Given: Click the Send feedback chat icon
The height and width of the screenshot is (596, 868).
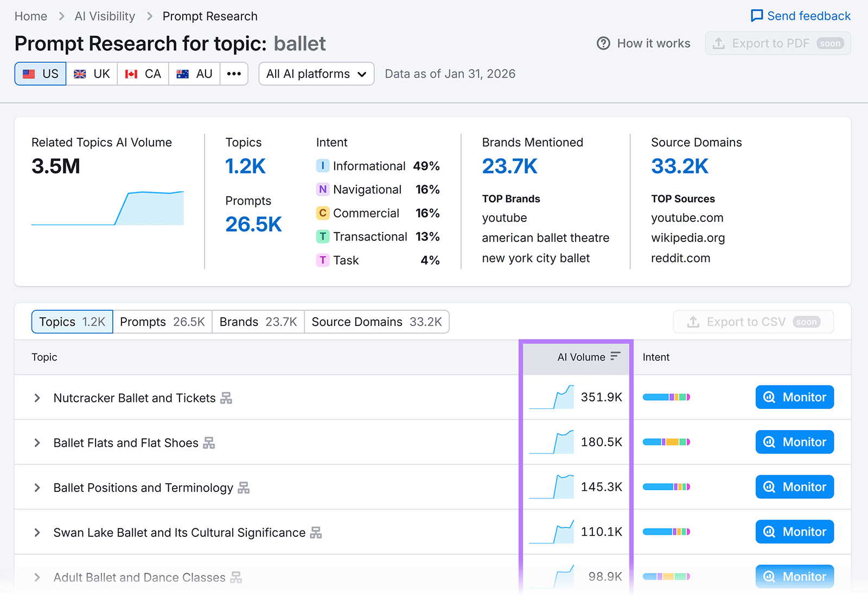Looking at the screenshot, I should tap(756, 16).
